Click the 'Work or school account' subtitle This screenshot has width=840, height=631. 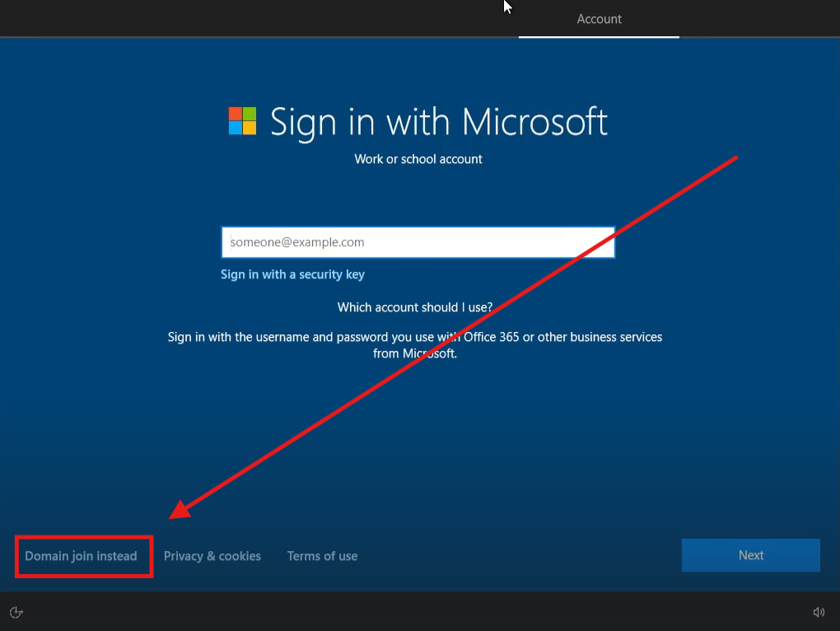point(418,159)
